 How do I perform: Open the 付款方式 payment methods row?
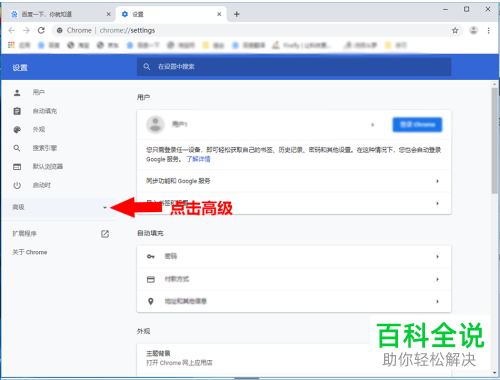tap(294, 279)
